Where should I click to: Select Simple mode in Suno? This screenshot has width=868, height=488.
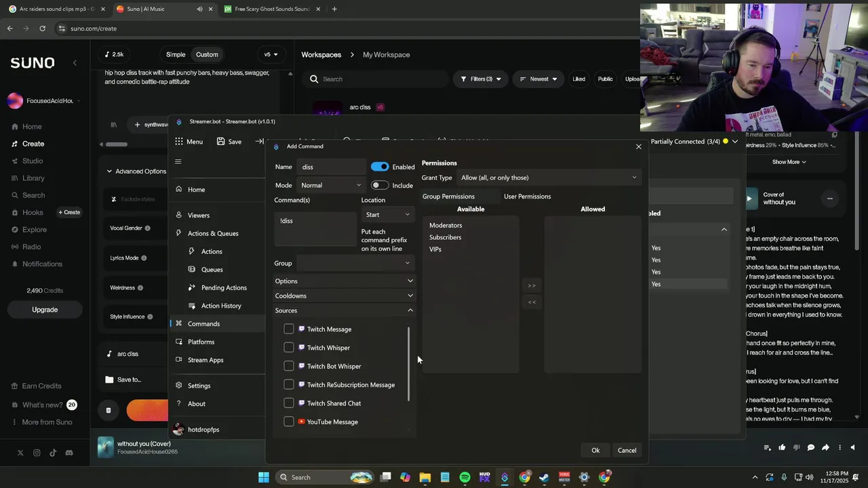pyautogui.click(x=176, y=54)
